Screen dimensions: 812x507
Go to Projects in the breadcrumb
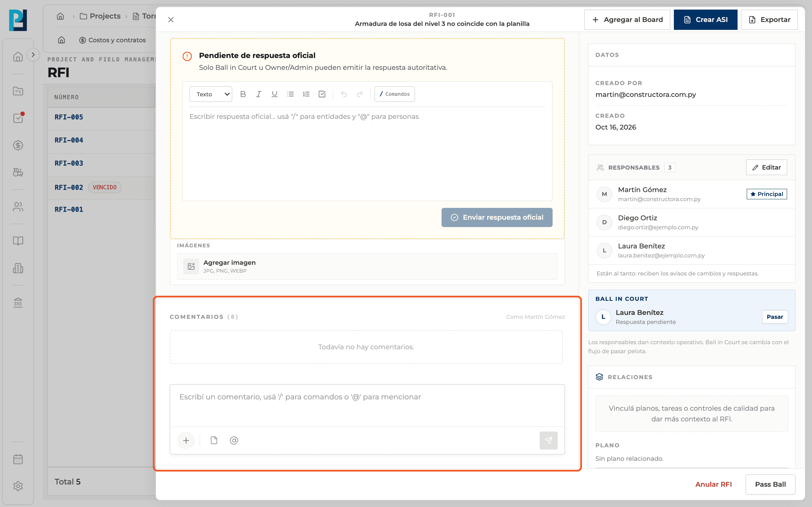tap(100, 16)
